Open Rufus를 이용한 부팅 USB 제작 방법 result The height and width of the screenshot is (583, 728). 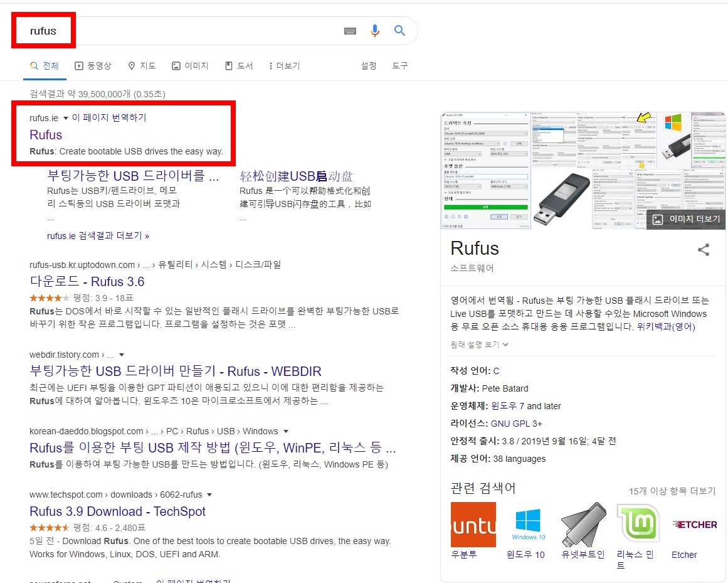click(213, 448)
